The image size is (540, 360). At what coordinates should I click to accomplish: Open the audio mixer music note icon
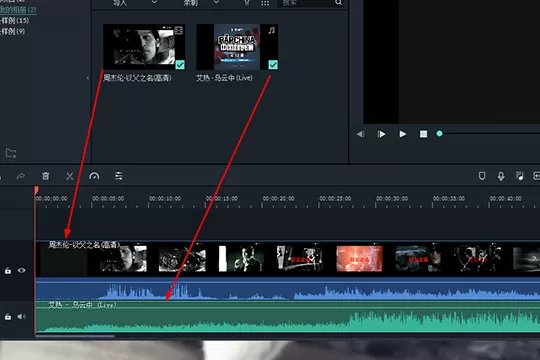point(519,176)
